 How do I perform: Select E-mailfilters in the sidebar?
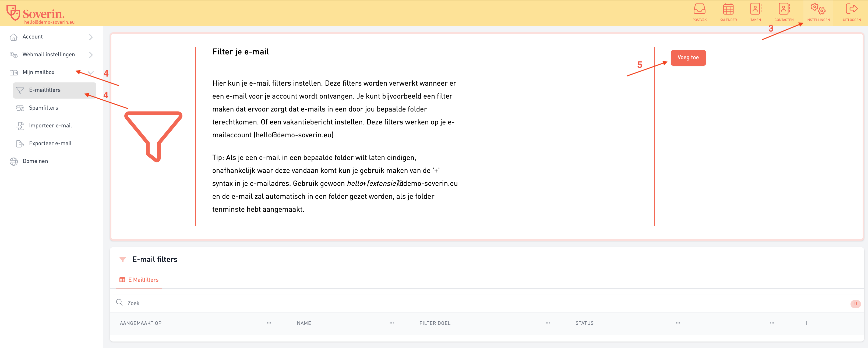click(x=45, y=90)
